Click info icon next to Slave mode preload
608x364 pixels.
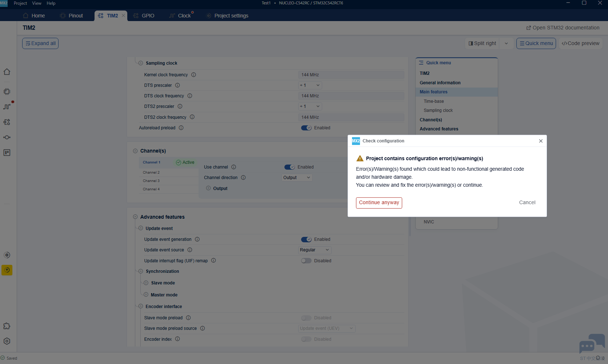(188, 318)
